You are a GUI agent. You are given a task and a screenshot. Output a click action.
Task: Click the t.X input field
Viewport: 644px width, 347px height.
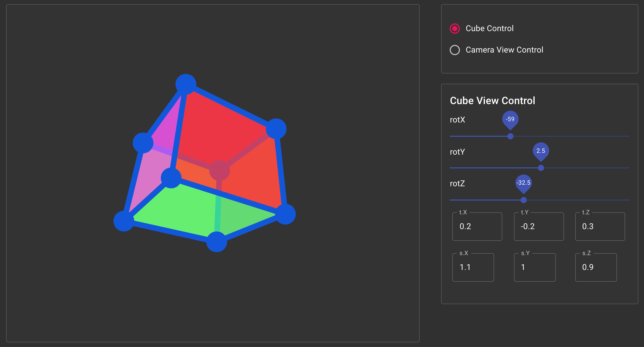(477, 227)
